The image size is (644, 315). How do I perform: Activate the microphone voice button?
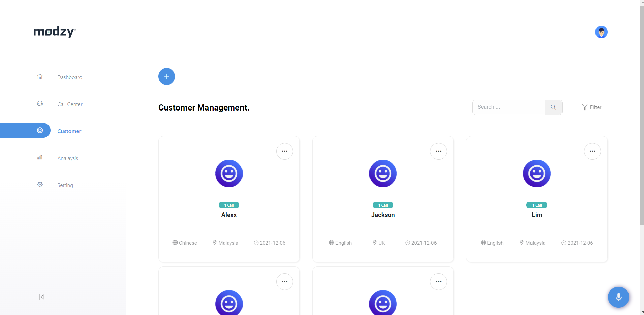[x=618, y=297]
